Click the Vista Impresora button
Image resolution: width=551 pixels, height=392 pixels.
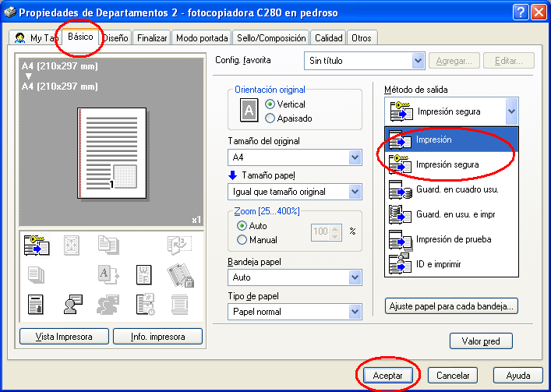[x=64, y=337]
